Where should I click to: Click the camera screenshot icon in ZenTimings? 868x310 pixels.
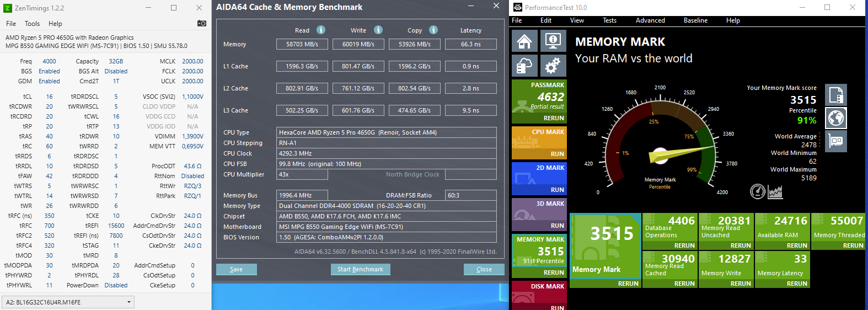pyautogui.click(x=201, y=23)
